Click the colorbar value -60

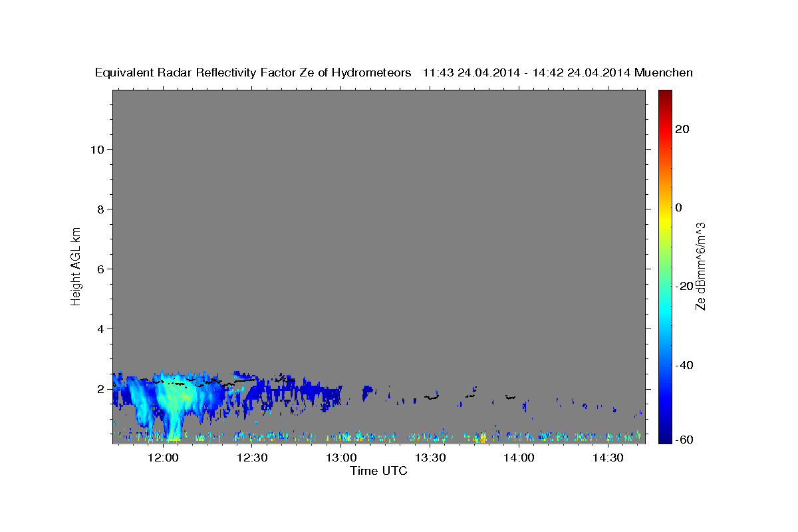[x=684, y=440]
